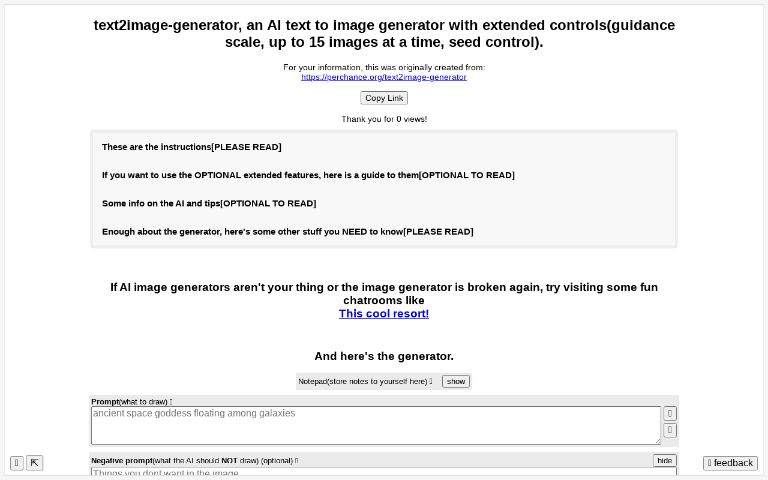Viewport: 768px width, 480px height.
Task: Click the lower small button beside the prompt box
Action: (x=670, y=430)
